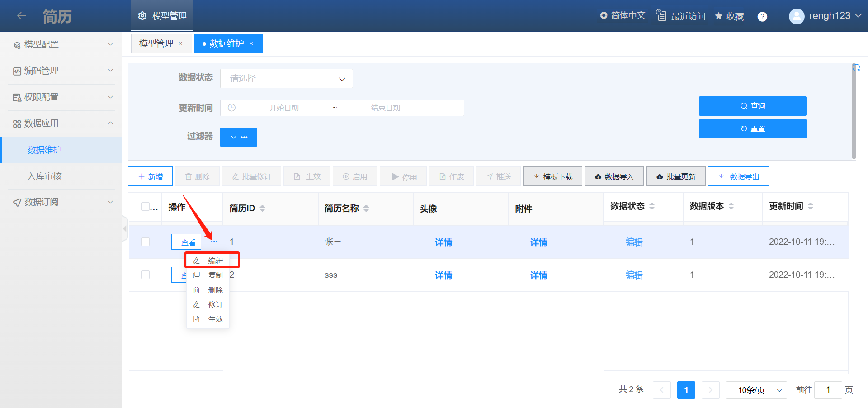The height and width of the screenshot is (408, 868).
Task: Click the 新增 add button
Action: [150, 176]
